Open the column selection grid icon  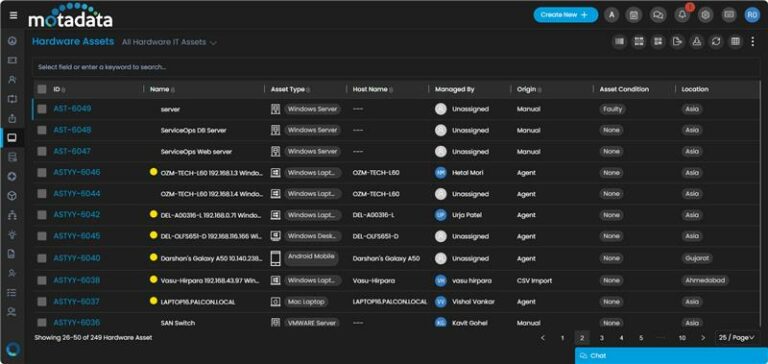coord(735,42)
